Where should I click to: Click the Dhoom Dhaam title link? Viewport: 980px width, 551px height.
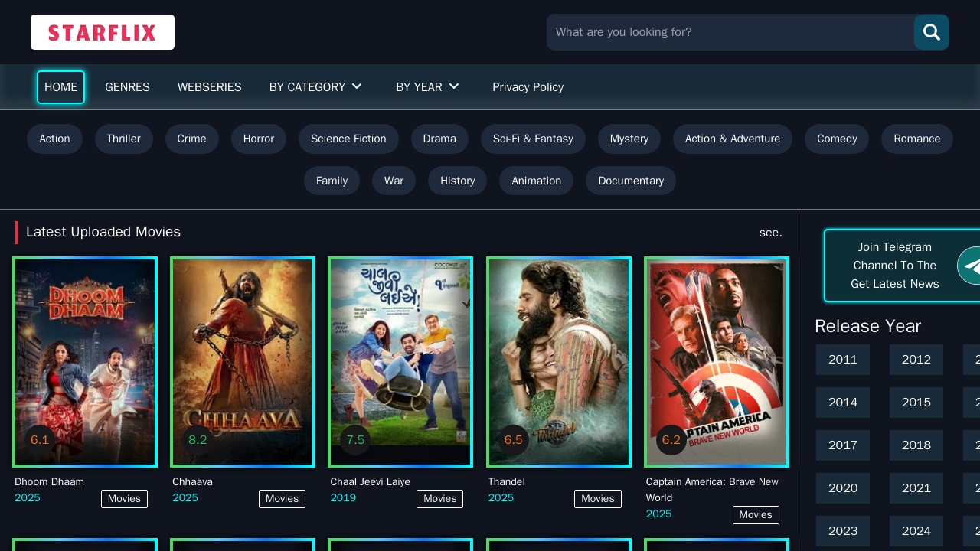click(49, 481)
